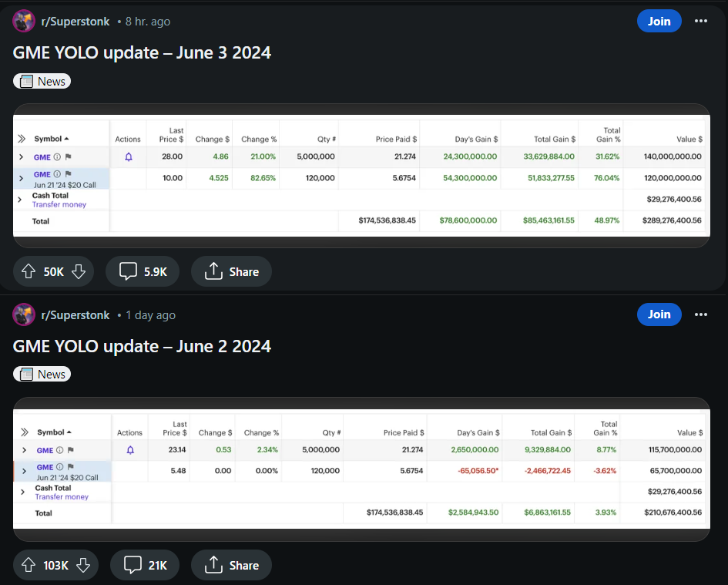The width and height of the screenshot is (728, 585).
Task: Share the June 3 GME YOLO update
Action: [x=231, y=271]
